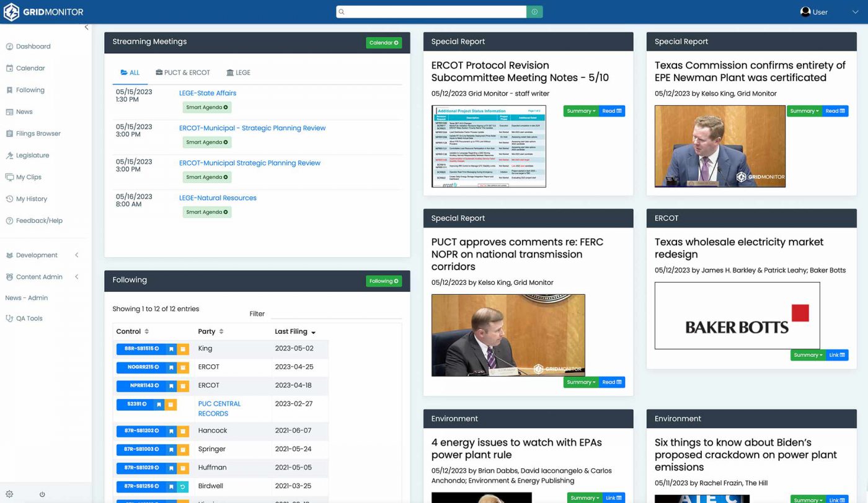Click the green search submit button
This screenshot has width=868, height=503.
tap(534, 12)
